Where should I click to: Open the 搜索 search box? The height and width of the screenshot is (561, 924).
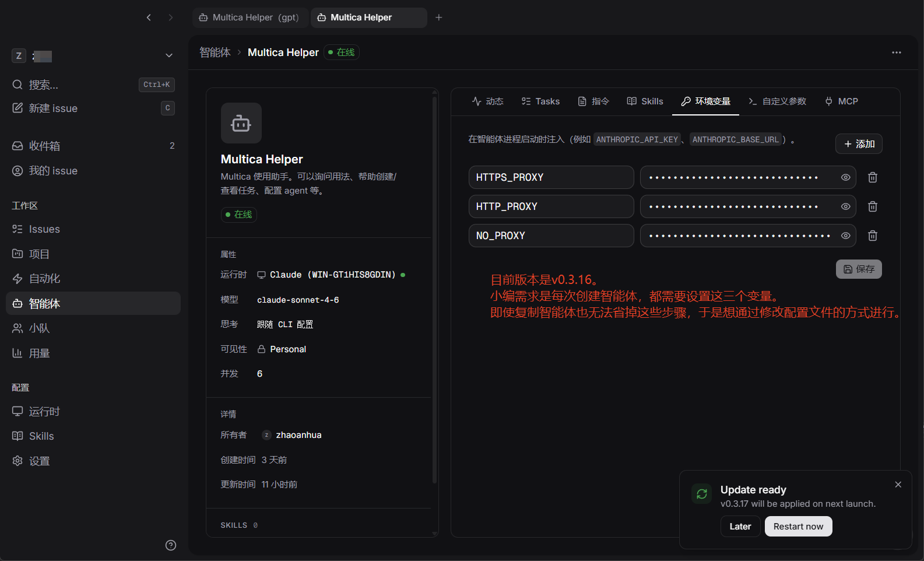[93, 85]
